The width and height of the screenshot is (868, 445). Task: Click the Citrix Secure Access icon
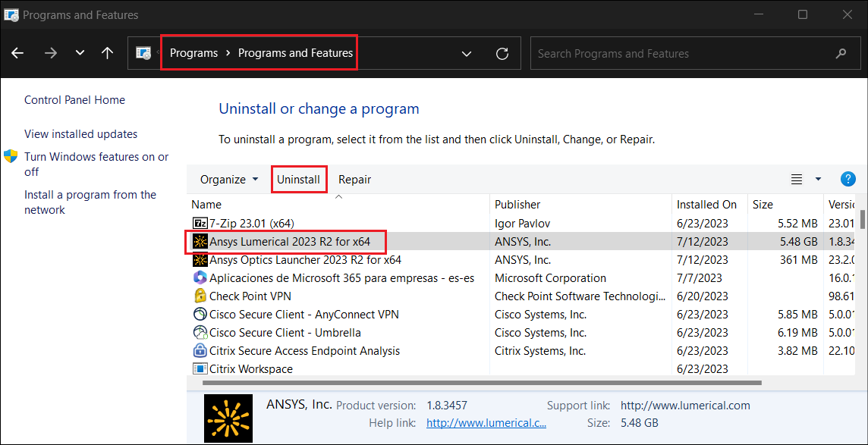tap(200, 350)
